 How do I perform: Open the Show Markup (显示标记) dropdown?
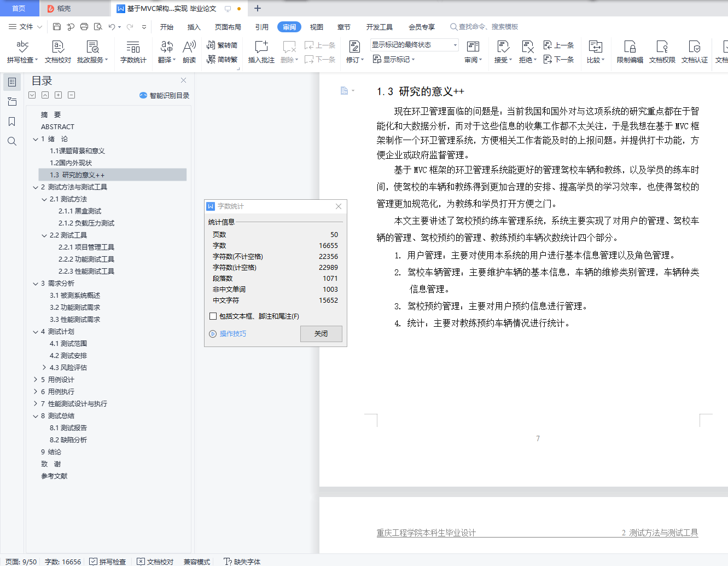[x=394, y=59]
